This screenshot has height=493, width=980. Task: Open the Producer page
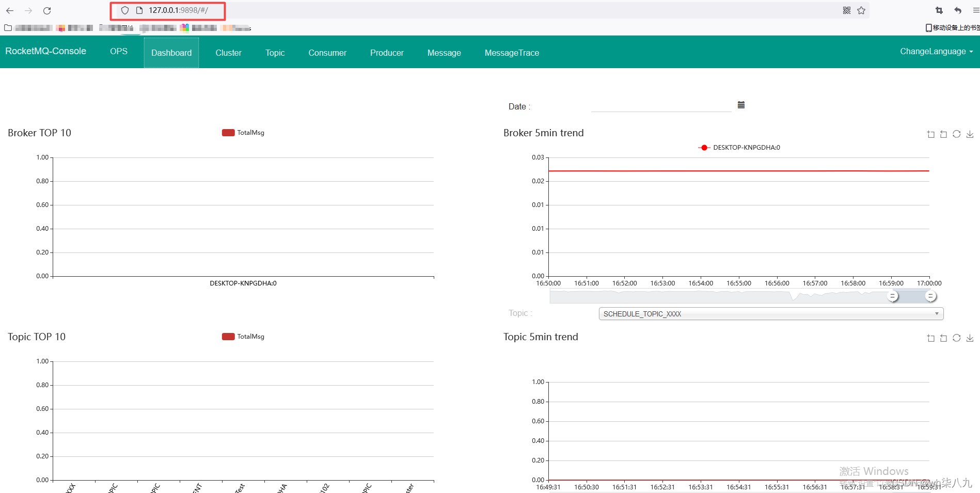point(387,53)
